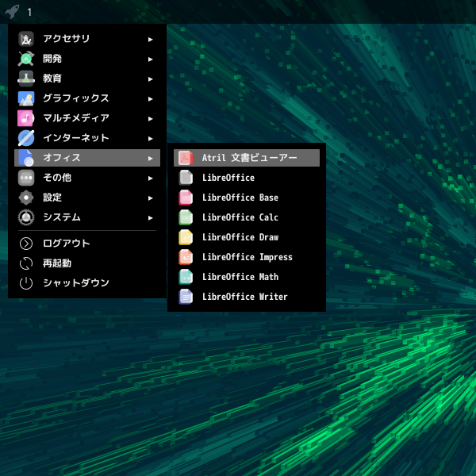Click the rocket launcher icon in top panel

pyautogui.click(x=11, y=12)
